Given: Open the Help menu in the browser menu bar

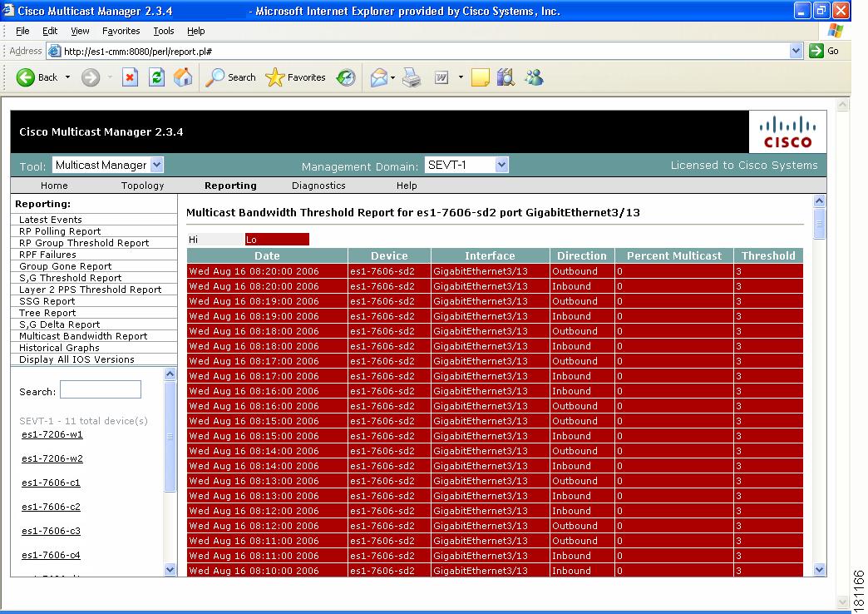Looking at the screenshot, I should coord(196,31).
